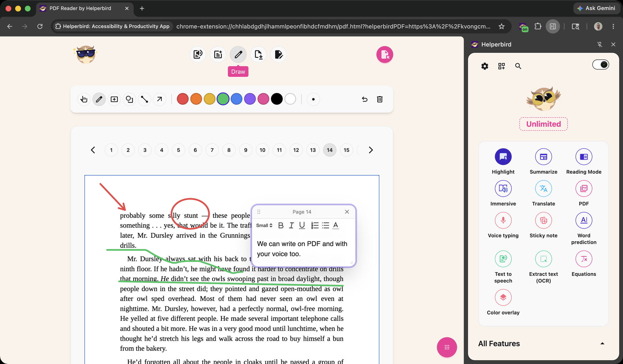Screen dimensions: 623x364
Task: Select the straight line tool
Action: (x=144, y=99)
